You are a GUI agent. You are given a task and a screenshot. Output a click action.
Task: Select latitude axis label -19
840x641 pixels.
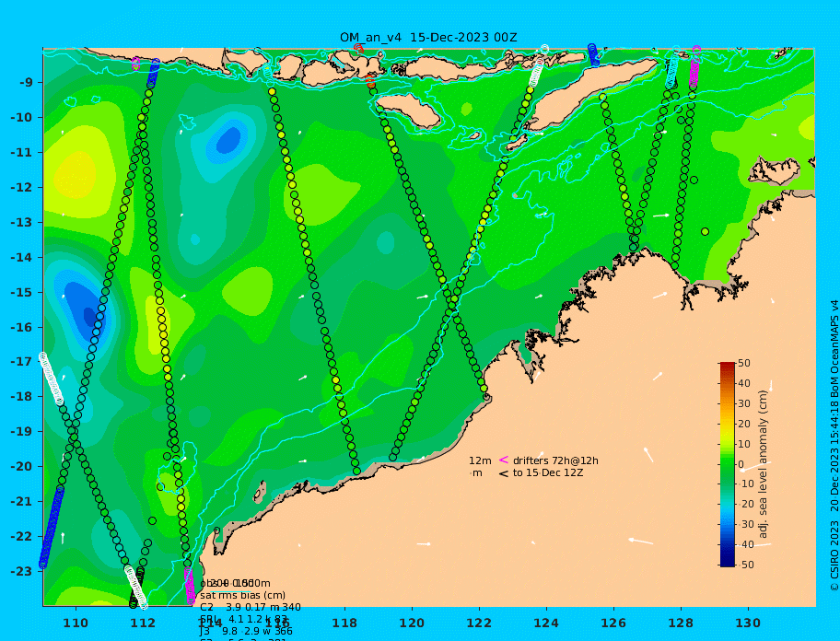coord(23,432)
